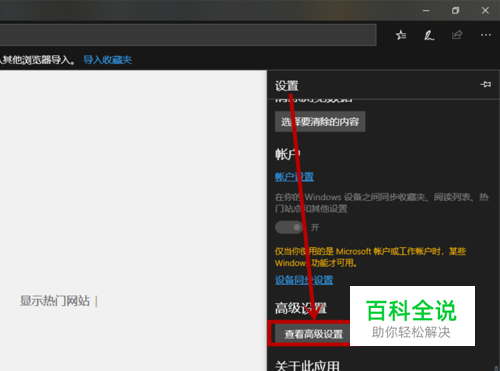Click the share icon in toolbar

pos(457,35)
